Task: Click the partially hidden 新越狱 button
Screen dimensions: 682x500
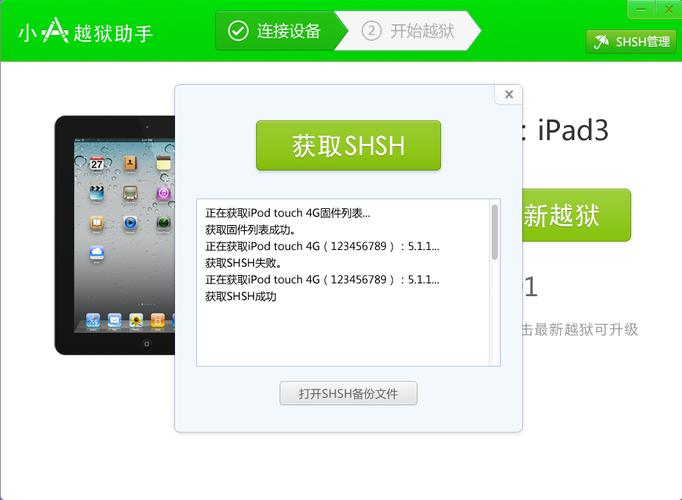Action: pos(576,215)
